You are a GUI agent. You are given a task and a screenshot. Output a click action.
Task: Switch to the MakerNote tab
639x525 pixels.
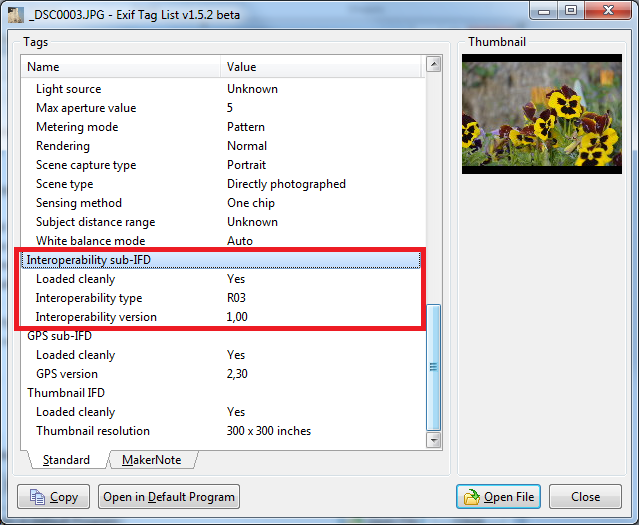[152, 460]
